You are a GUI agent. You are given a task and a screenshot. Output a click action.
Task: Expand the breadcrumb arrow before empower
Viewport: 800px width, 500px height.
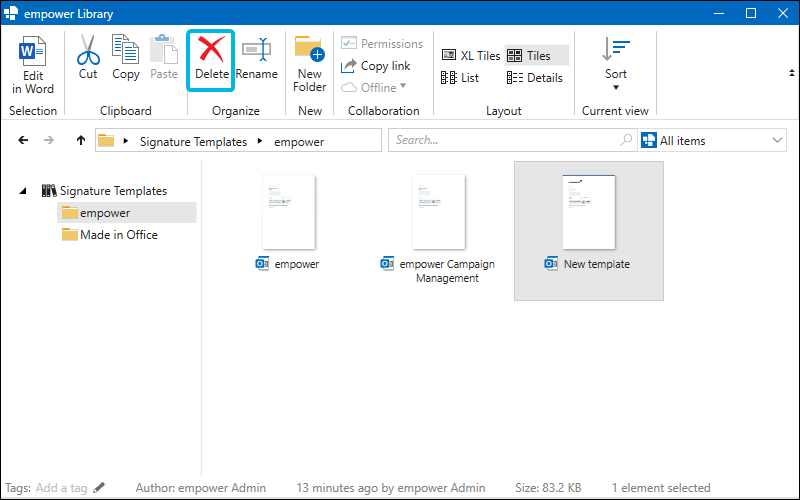pyautogui.click(x=260, y=140)
